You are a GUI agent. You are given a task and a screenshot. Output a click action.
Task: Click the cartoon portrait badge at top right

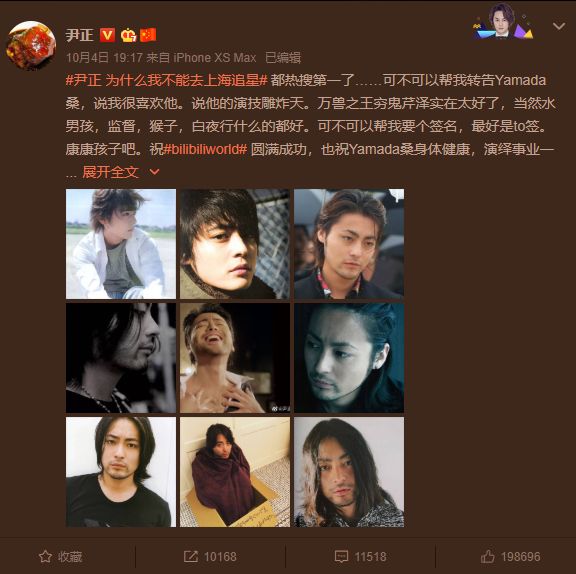click(x=503, y=21)
